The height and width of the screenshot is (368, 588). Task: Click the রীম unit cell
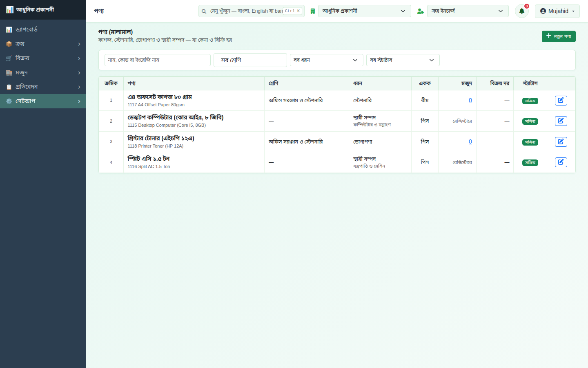point(425,100)
